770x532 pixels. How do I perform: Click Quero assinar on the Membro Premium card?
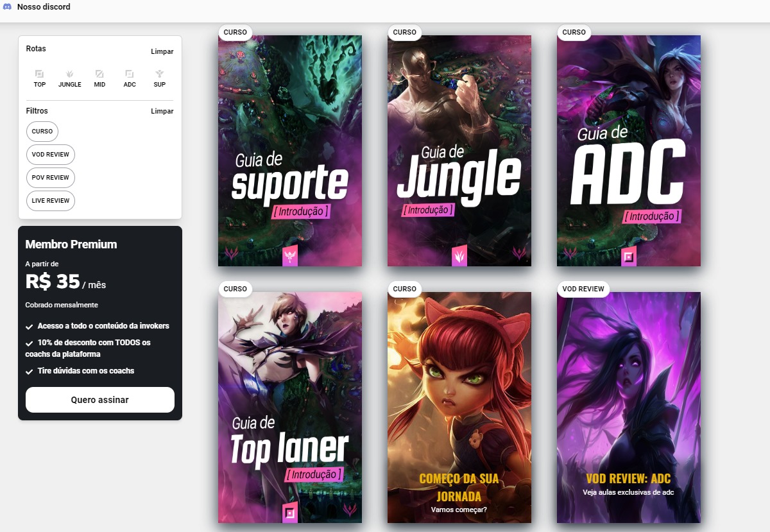(x=99, y=399)
